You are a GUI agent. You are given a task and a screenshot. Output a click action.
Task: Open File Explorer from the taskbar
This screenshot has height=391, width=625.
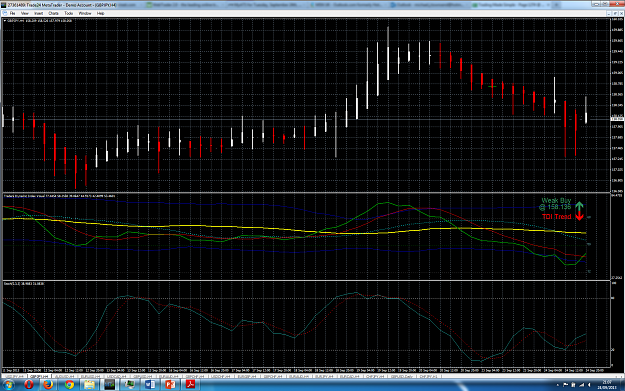(89, 385)
